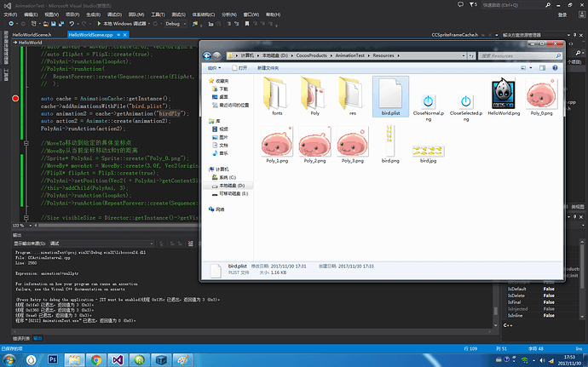Open the Debug configuration dropdown
This screenshot has width=588, height=367.
(x=176, y=24)
